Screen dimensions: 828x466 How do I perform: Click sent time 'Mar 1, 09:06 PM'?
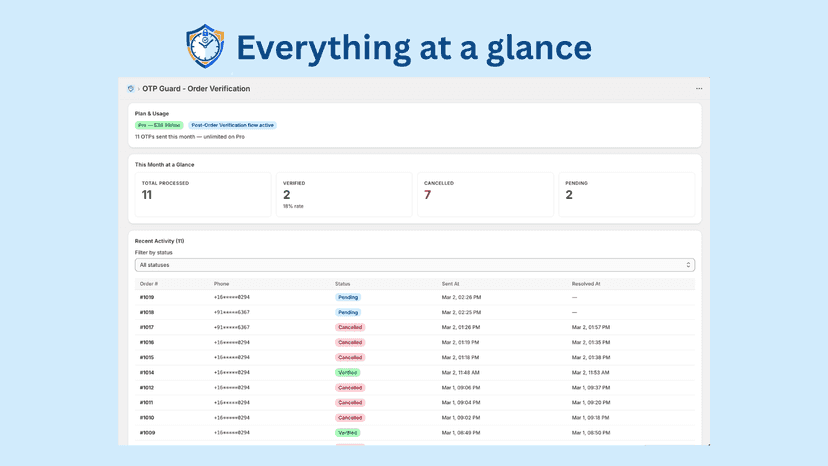click(461, 388)
